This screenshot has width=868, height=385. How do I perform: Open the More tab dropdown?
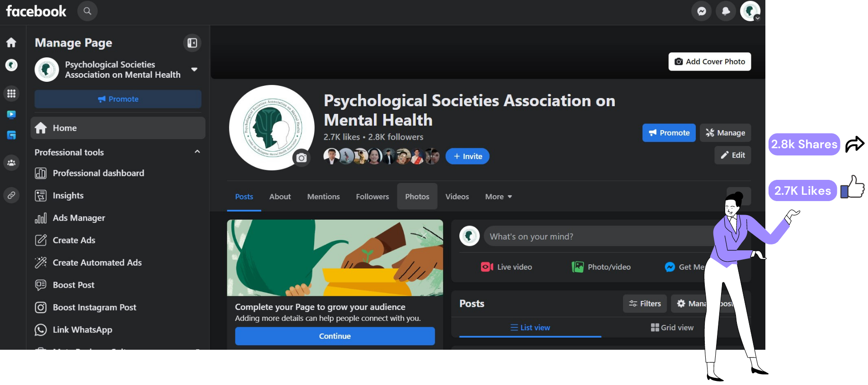(x=499, y=197)
